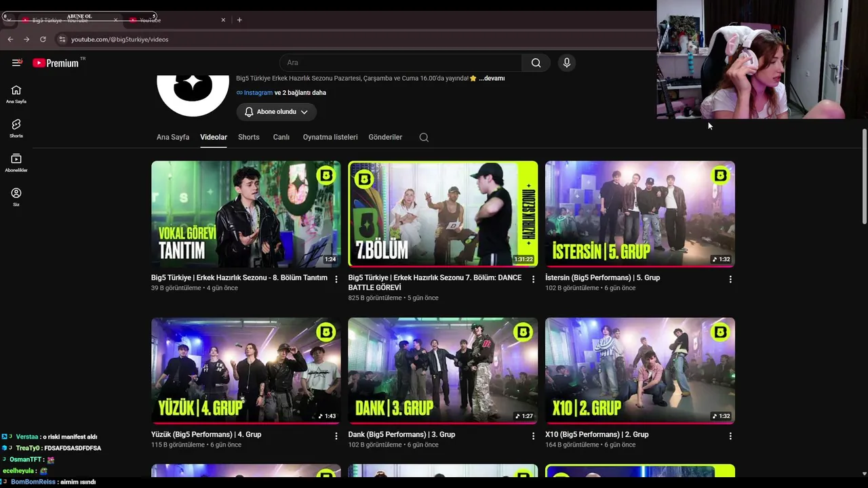Open the Gönderiler tab
Viewport: 868px width, 488px height.
(x=385, y=137)
